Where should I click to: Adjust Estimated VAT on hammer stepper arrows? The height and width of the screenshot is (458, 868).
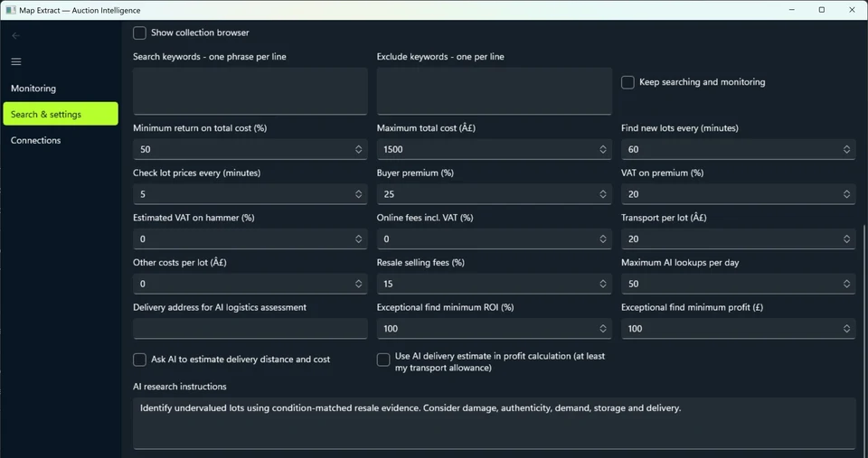[x=359, y=239]
